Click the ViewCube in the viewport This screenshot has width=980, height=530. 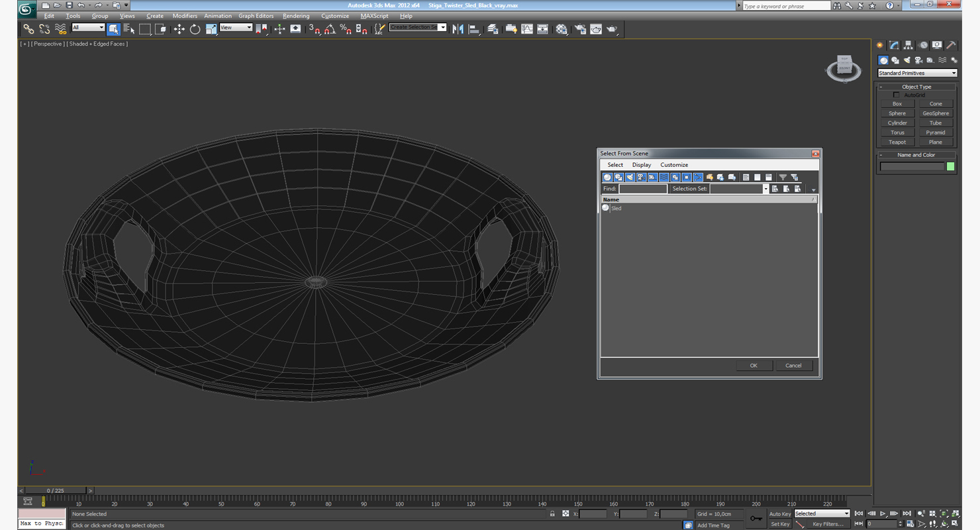(x=844, y=67)
